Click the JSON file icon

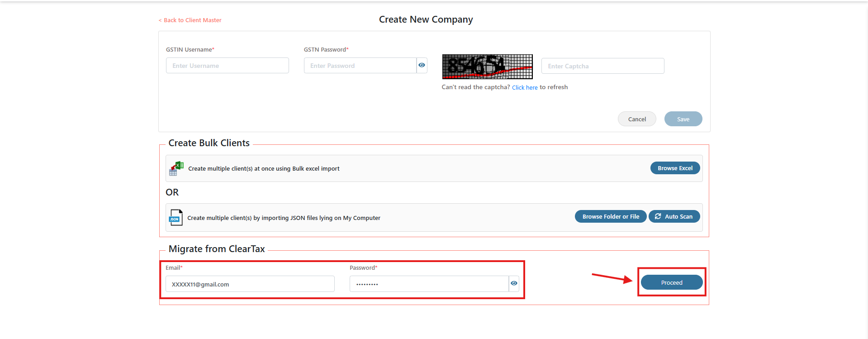click(175, 218)
